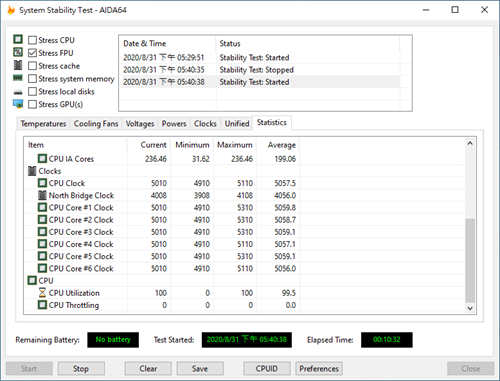Screen dimensions: 500x381
Task: Stop the stability test
Action: point(81,369)
